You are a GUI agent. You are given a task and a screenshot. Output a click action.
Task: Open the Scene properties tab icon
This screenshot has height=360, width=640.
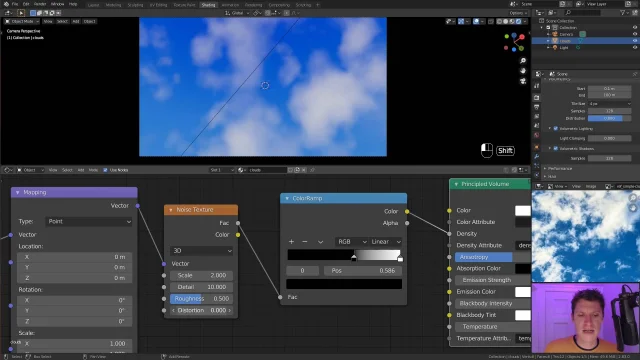537,126
